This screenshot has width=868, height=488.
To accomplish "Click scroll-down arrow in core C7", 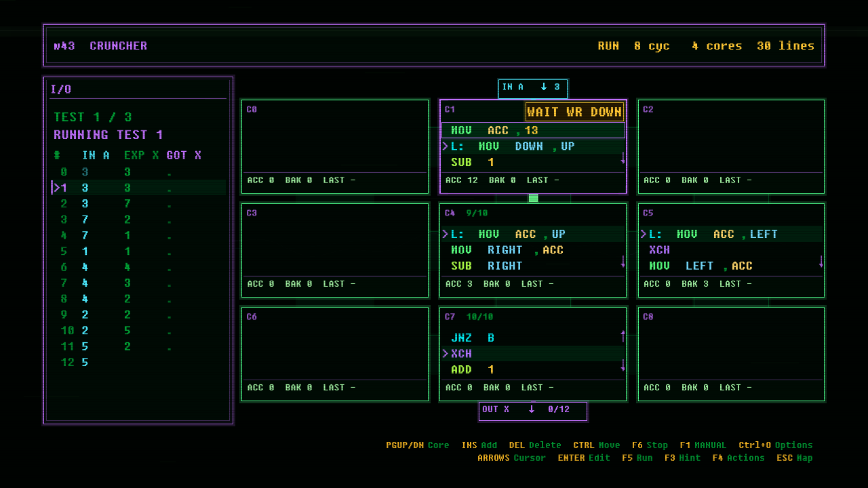I will tap(623, 365).
